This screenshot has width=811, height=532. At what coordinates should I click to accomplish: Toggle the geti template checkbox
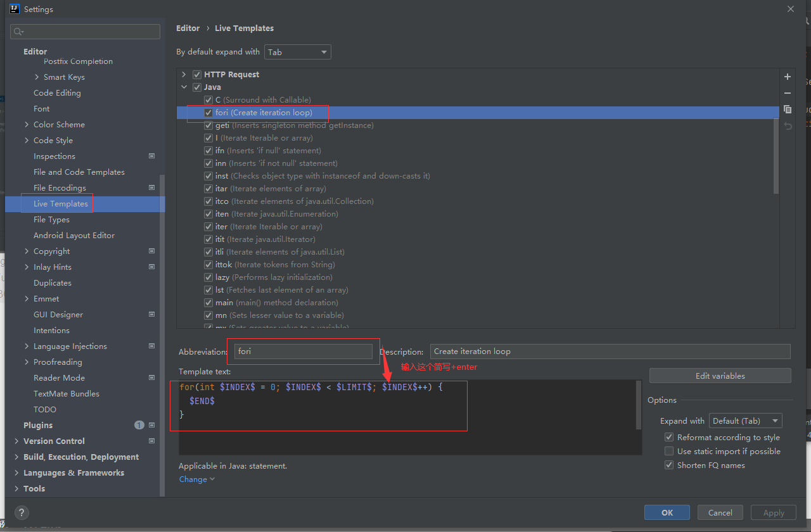(208, 125)
